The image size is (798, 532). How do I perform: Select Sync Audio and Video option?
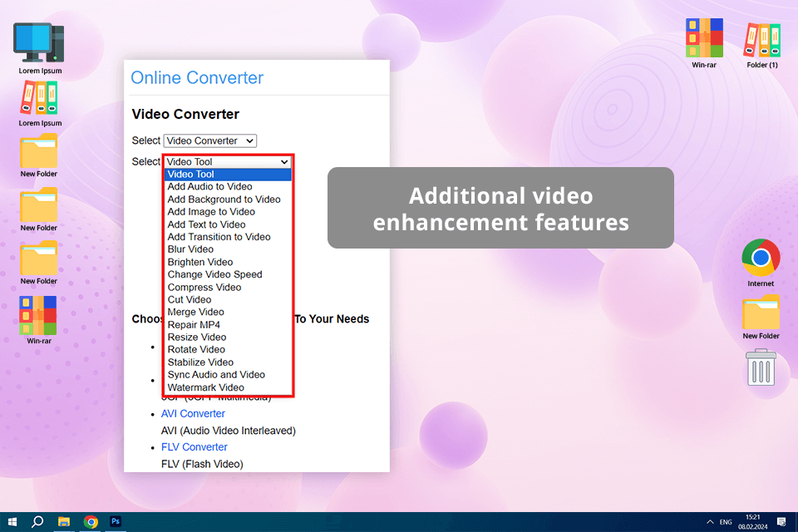(228, 375)
